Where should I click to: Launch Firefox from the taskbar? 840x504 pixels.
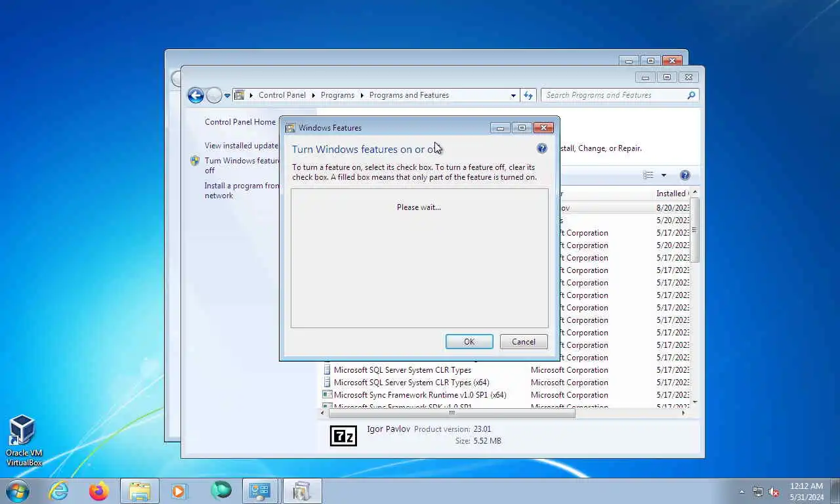tap(99, 491)
